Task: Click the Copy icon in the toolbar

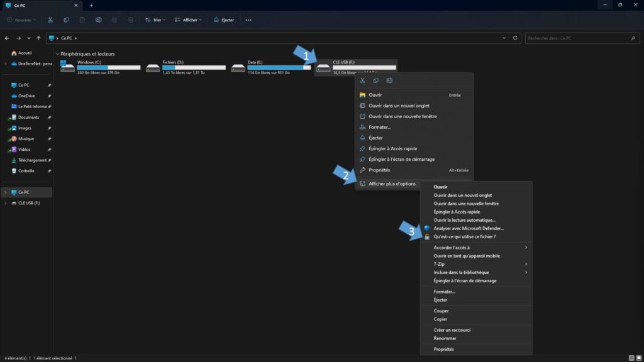Action: 66,19
